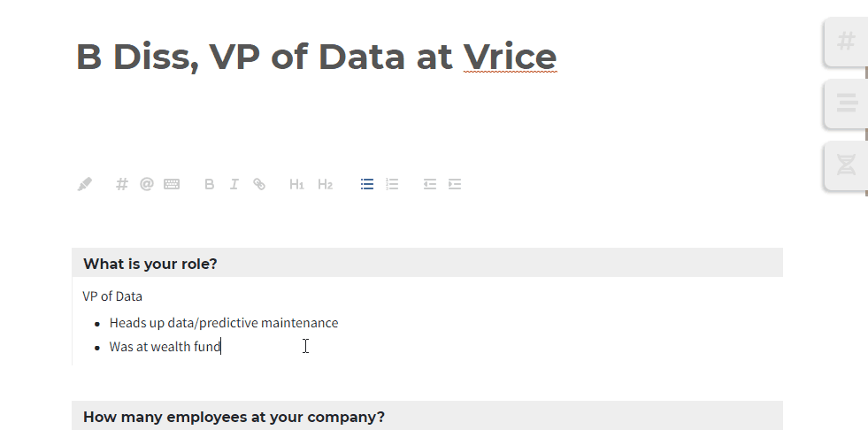Screen dimensions: 868x430
Task: Toggle the numbered list
Action: point(392,184)
